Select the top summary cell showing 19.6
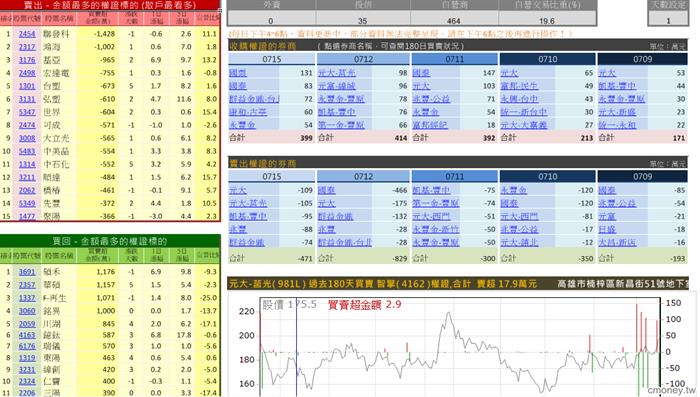This screenshot has width=700, height=397. (x=547, y=19)
